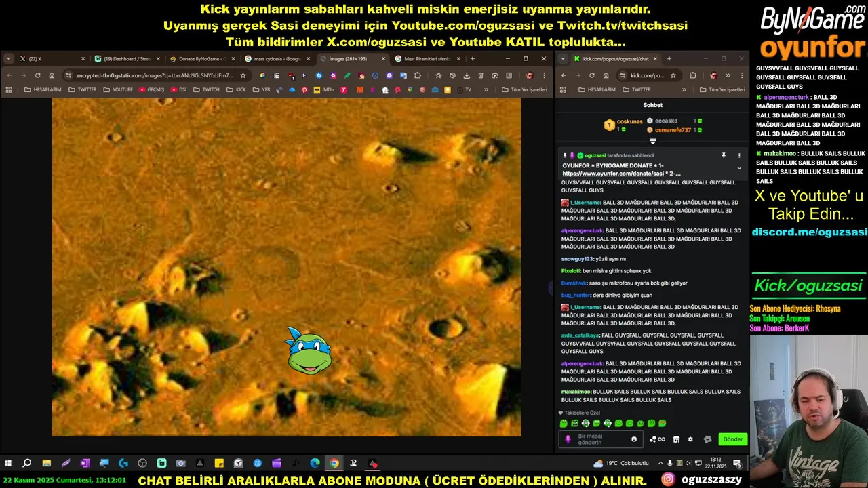Click the Bir mesaj gönderin input
868x488 pixels.
click(602, 439)
